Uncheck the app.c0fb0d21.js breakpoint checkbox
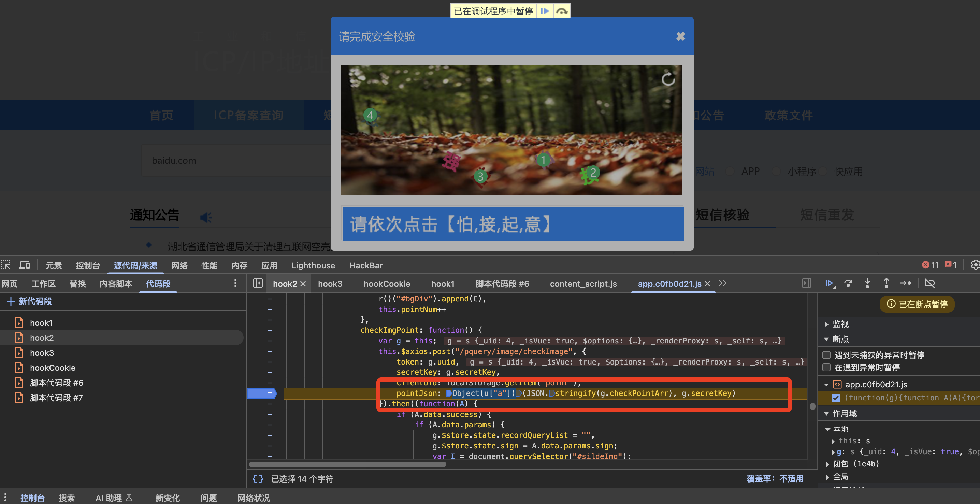This screenshot has height=504, width=980. [x=836, y=398]
